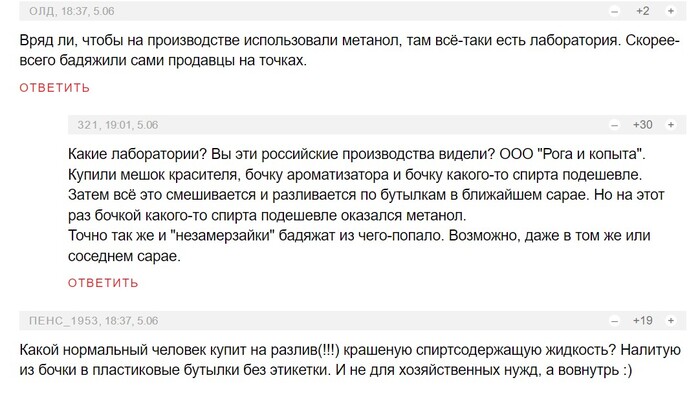Reply to user 321's comment via ОТВЕТИТЬ
The width and height of the screenshot is (700, 393).
103,283
